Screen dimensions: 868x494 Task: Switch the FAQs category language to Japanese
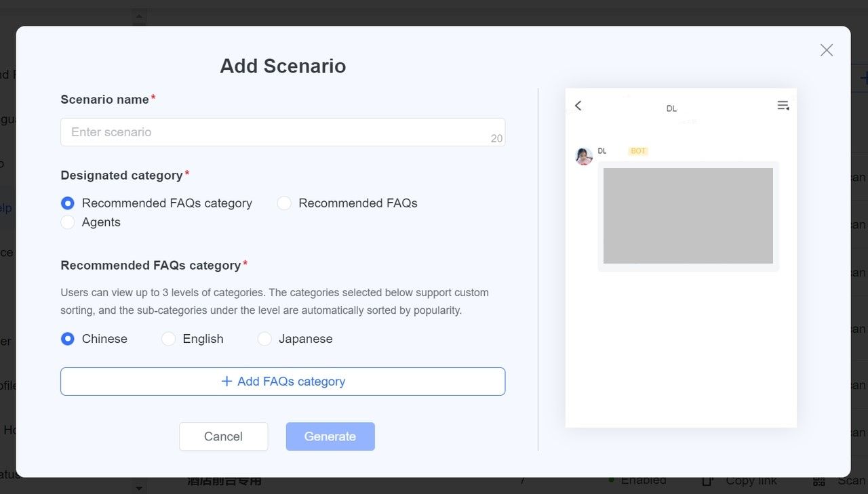click(x=264, y=338)
